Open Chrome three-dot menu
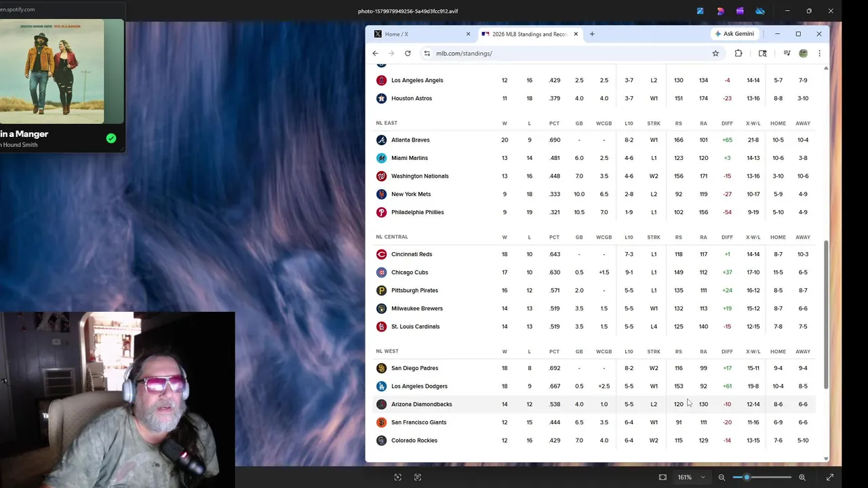 coord(819,53)
